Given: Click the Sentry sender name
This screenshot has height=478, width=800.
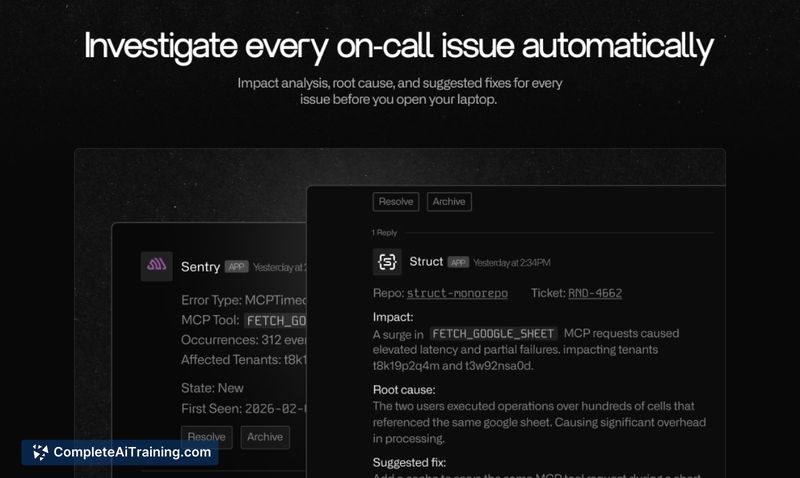Looking at the screenshot, I should click(x=200, y=267).
